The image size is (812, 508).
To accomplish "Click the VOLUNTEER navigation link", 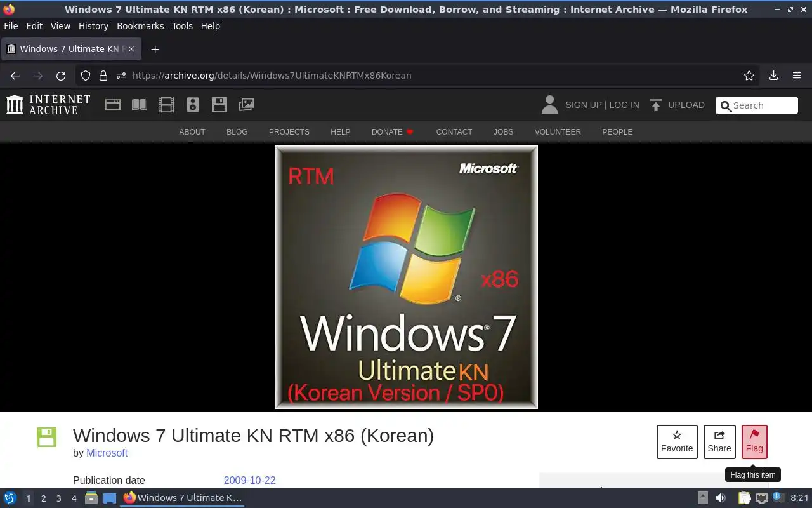I will (x=558, y=132).
